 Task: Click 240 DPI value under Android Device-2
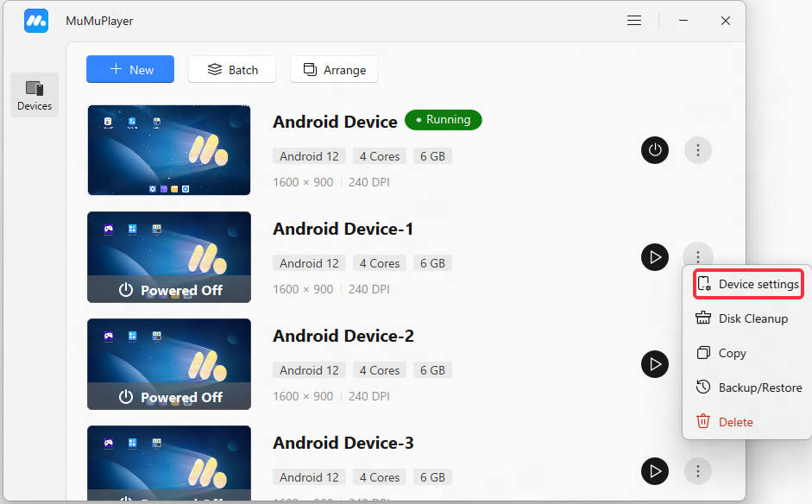click(x=369, y=396)
